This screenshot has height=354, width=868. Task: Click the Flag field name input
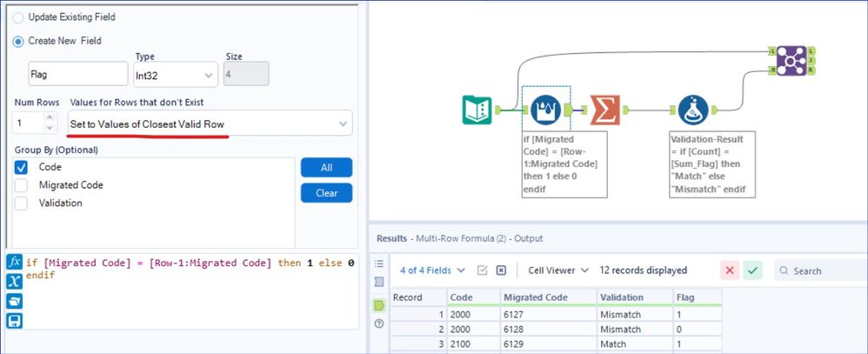78,74
